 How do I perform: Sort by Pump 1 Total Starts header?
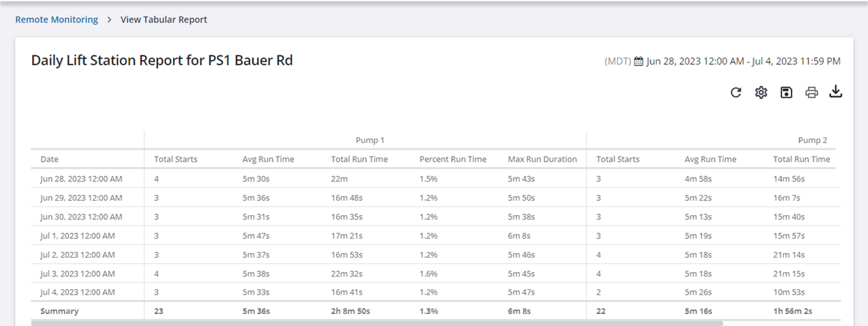[x=176, y=159]
